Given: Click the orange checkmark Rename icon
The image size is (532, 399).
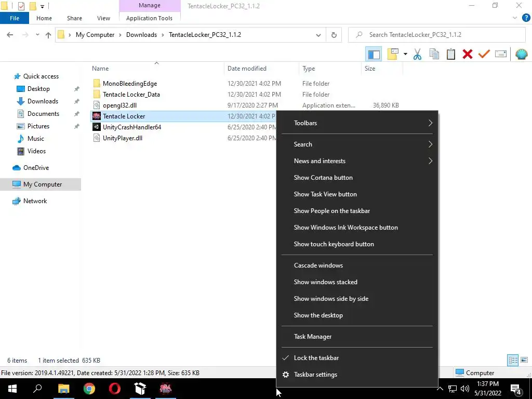Looking at the screenshot, I should [x=484, y=54].
